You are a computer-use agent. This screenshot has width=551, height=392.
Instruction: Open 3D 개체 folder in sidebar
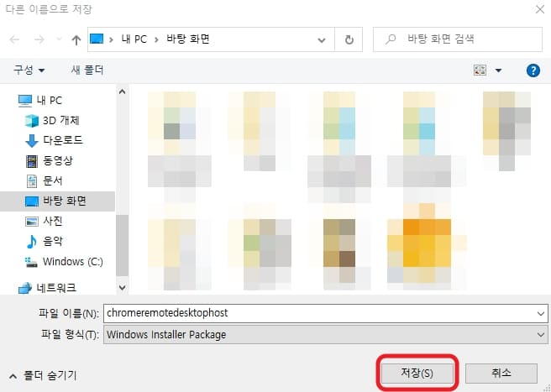tap(52, 121)
